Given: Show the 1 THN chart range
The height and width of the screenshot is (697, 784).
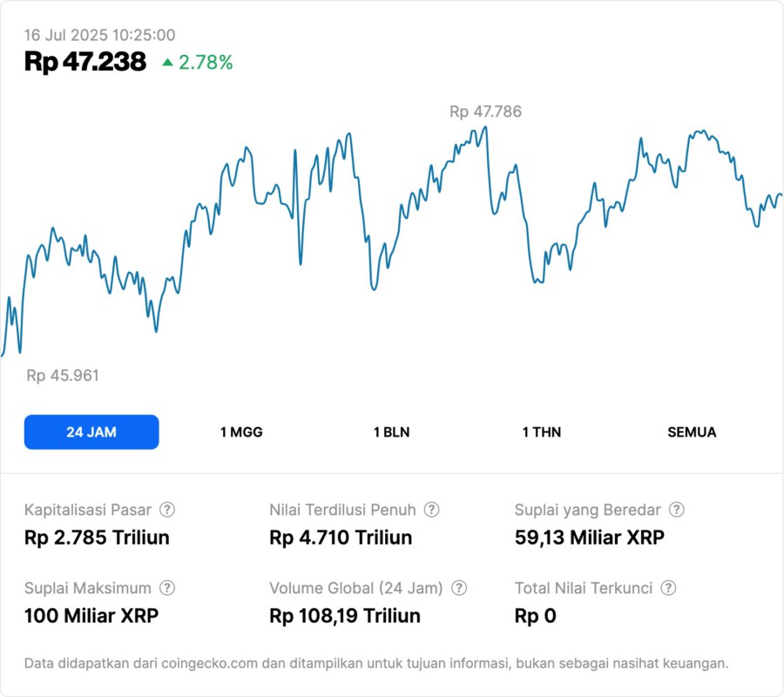Looking at the screenshot, I should (x=542, y=432).
